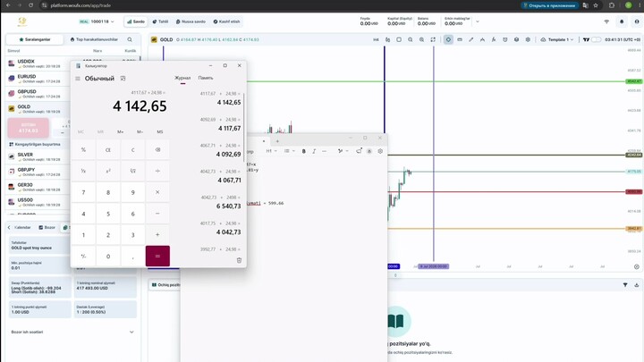Image resolution: width=644 pixels, height=362 pixels.
Task: Open the chart type candlestick icon
Action: coord(387,40)
